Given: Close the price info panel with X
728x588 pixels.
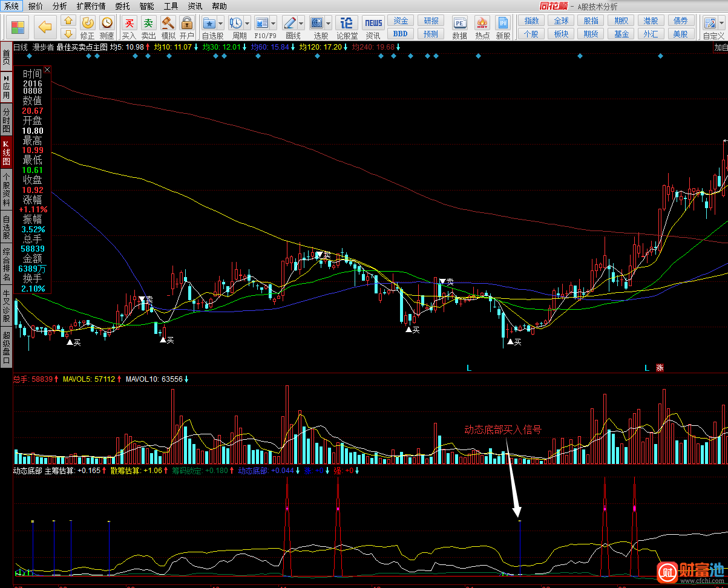Looking at the screenshot, I should [x=47, y=70].
